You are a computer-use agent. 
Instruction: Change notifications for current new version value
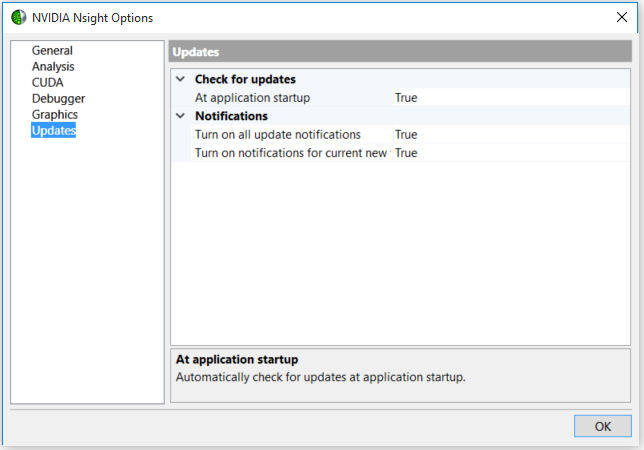pyautogui.click(x=511, y=153)
